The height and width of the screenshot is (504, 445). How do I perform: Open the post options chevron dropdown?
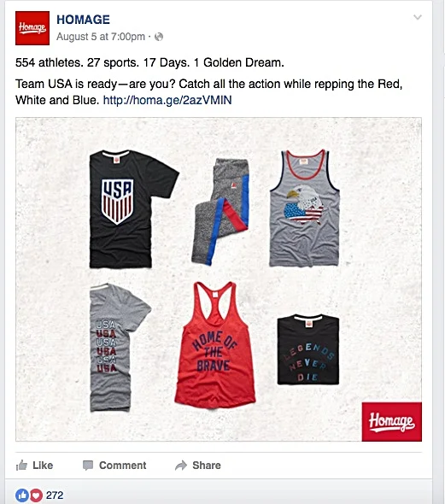(x=418, y=17)
